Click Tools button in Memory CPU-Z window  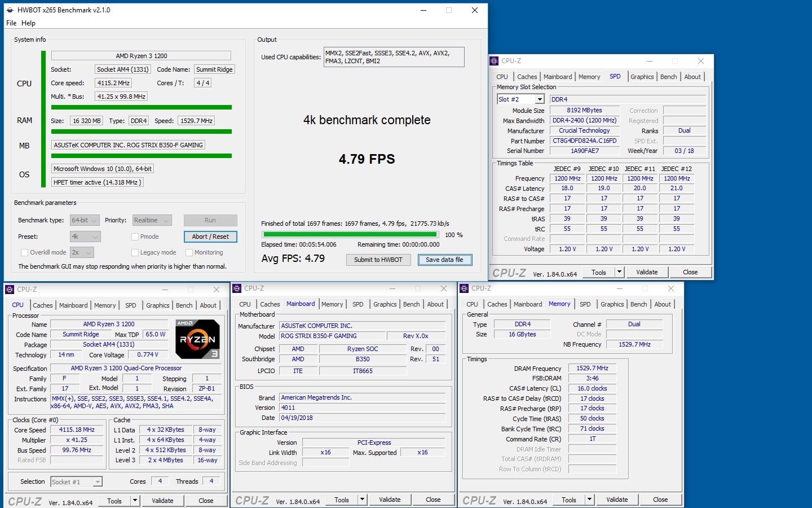569,500
